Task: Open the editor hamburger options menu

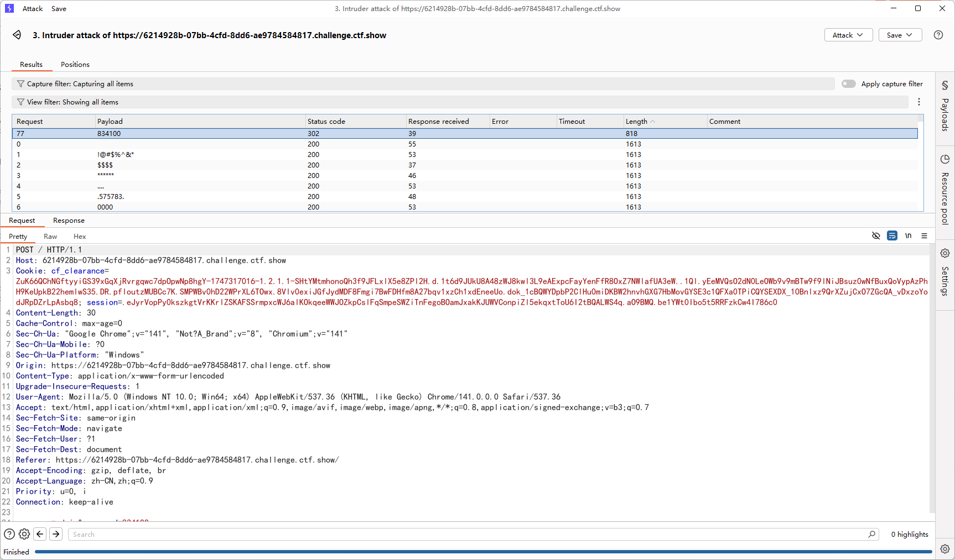Action: (x=924, y=236)
